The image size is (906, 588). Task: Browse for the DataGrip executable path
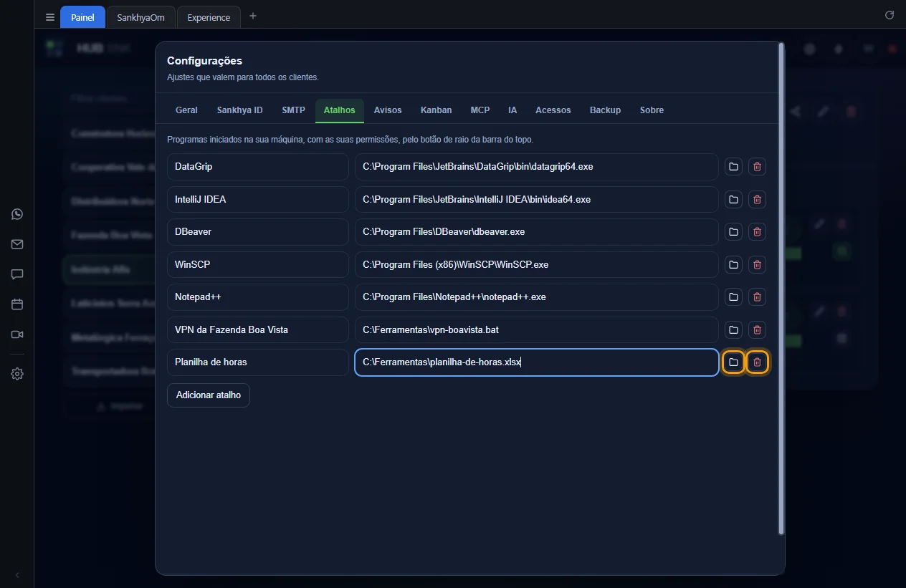pos(733,167)
